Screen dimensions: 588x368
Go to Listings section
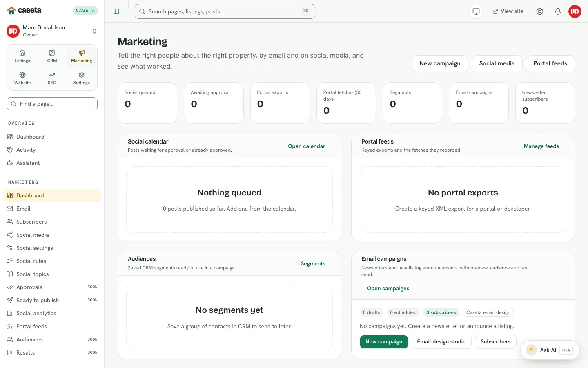coord(22,56)
